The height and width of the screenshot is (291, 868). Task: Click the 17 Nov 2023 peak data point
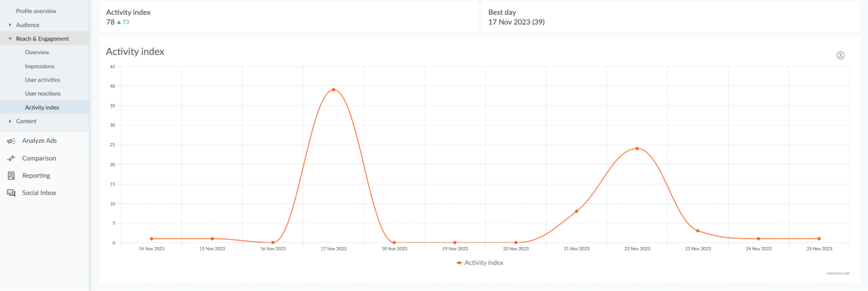click(333, 90)
